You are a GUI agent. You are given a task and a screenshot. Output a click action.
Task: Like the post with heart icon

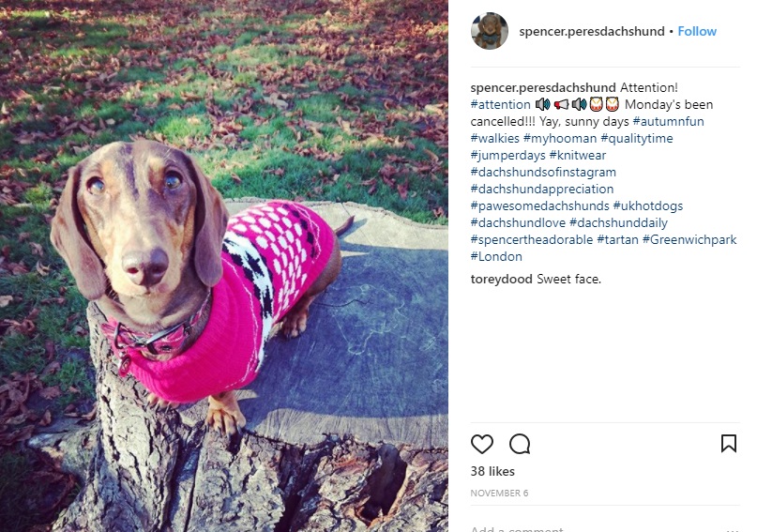tap(482, 444)
